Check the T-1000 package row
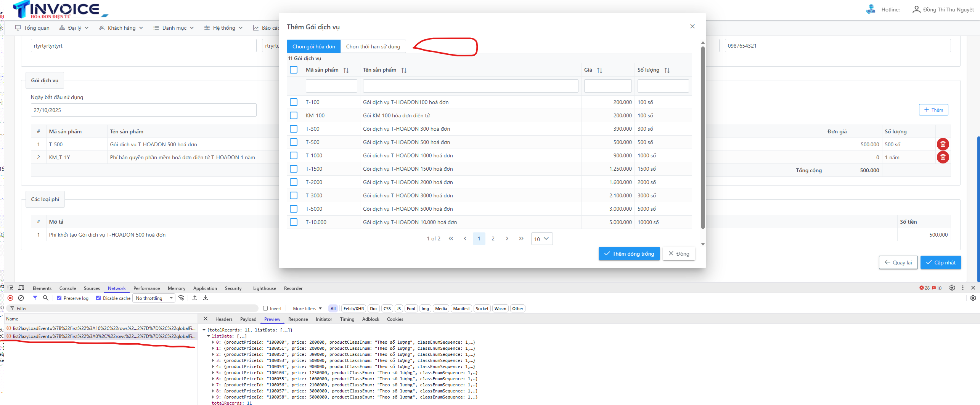 [x=294, y=155]
